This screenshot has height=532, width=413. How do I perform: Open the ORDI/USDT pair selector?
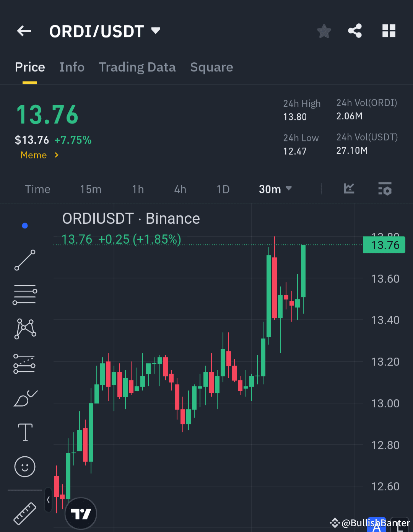point(106,31)
